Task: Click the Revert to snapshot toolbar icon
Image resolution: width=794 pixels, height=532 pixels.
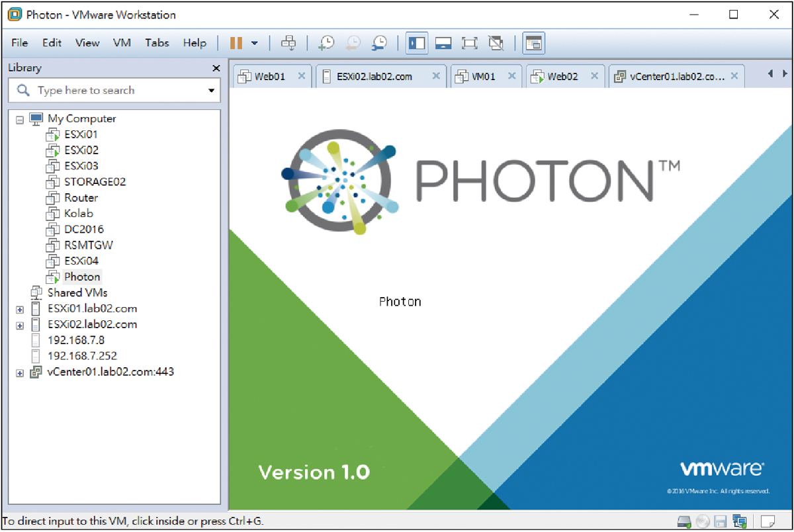Action: point(353,43)
